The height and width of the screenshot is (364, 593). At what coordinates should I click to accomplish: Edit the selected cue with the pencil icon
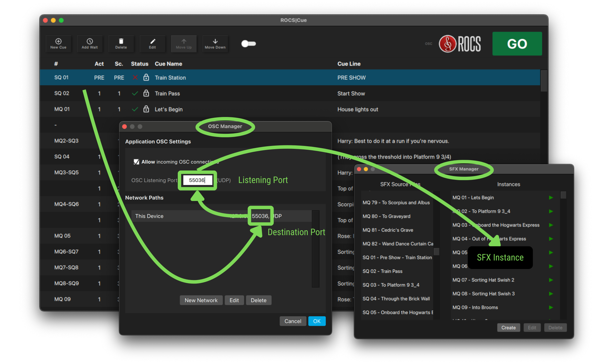(153, 44)
